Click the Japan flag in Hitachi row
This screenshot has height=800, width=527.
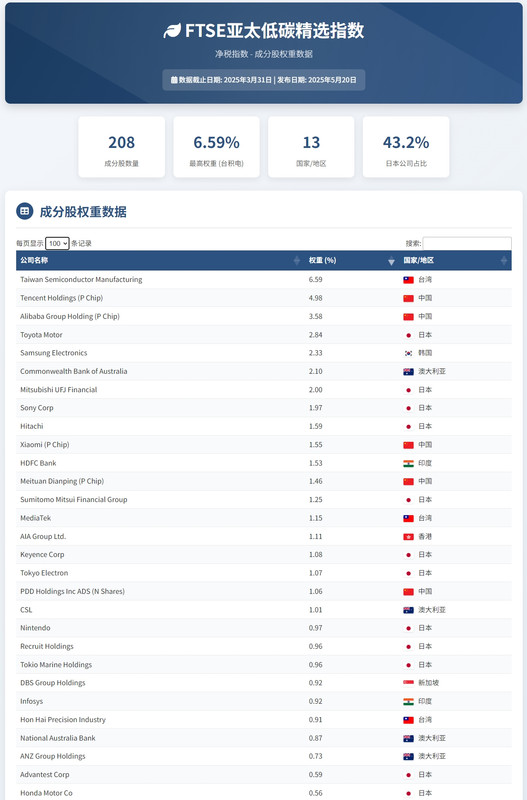click(x=409, y=427)
